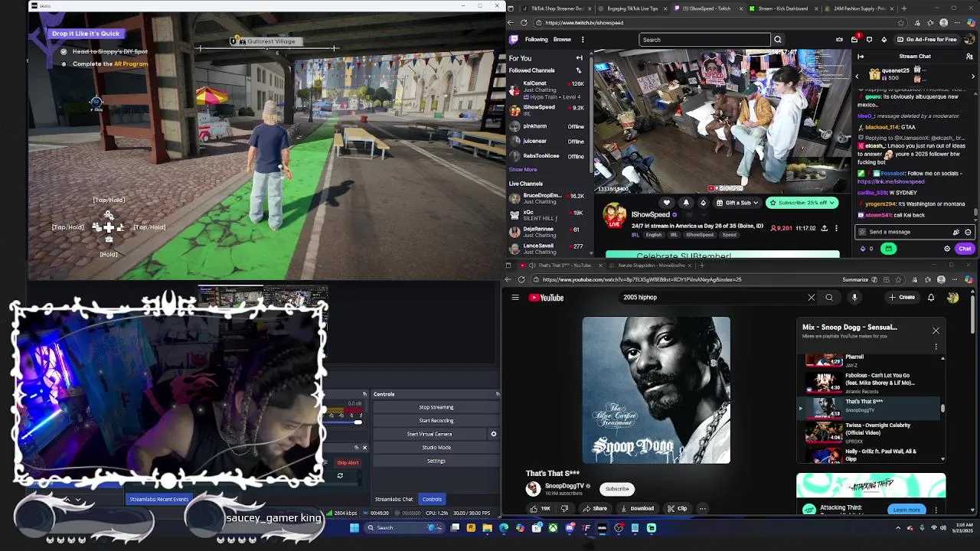Open the Twitch home logo

point(514,40)
